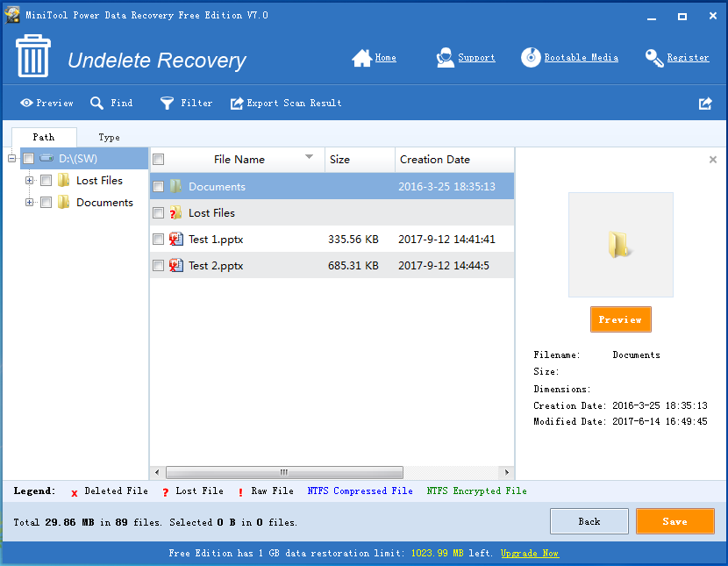The width and height of the screenshot is (728, 566).
Task: Click the Size column header
Action: 360,159
